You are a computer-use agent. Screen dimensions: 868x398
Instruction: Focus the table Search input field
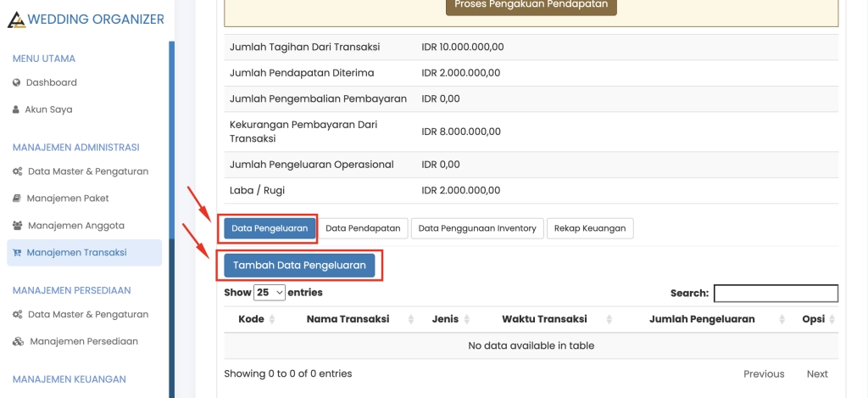[x=776, y=293]
